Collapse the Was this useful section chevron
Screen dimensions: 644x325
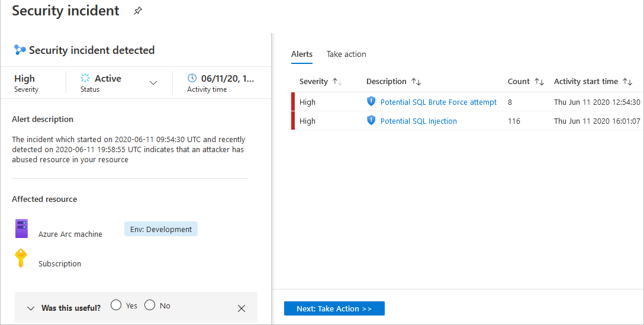30,308
